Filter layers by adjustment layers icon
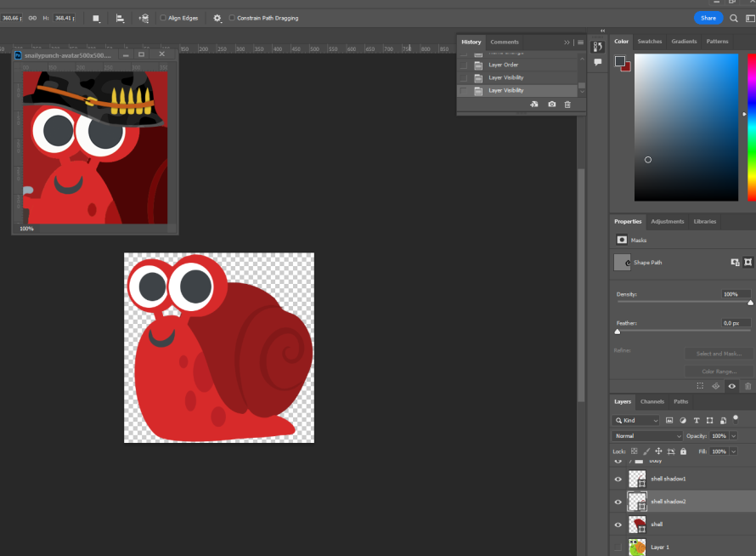 coord(683,420)
